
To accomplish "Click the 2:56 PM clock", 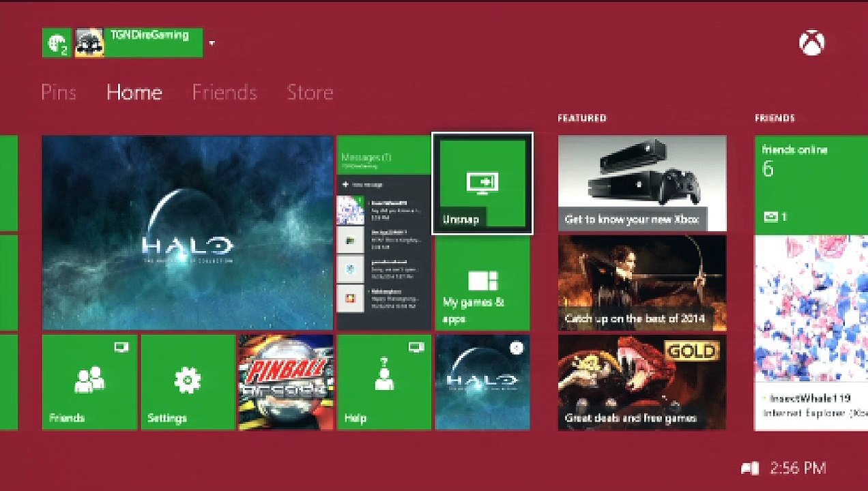I will 798,468.
